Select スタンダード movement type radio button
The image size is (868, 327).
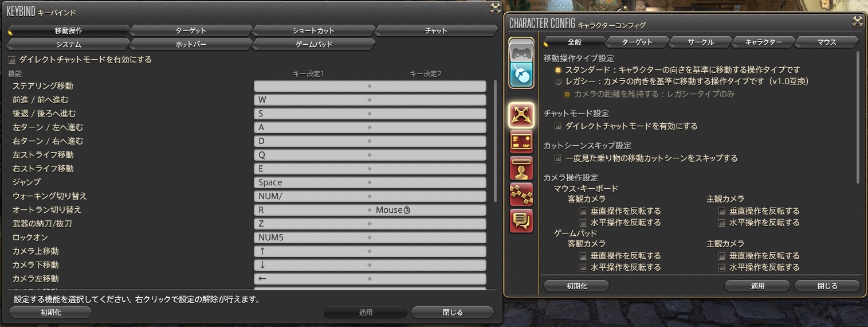tap(558, 69)
